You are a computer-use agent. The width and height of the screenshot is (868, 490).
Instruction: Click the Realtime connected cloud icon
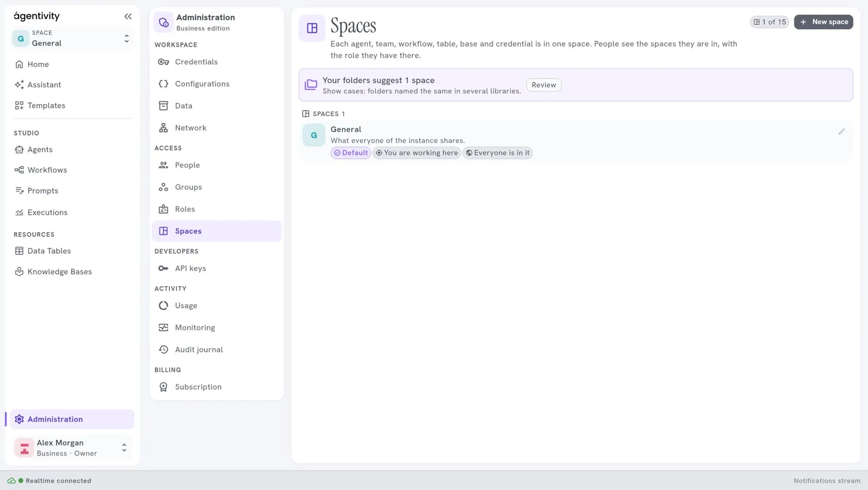(x=11, y=481)
